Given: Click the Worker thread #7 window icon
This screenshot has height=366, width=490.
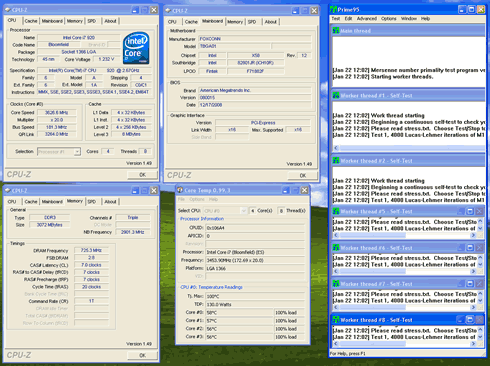Looking at the screenshot, I should tap(336, 284).
